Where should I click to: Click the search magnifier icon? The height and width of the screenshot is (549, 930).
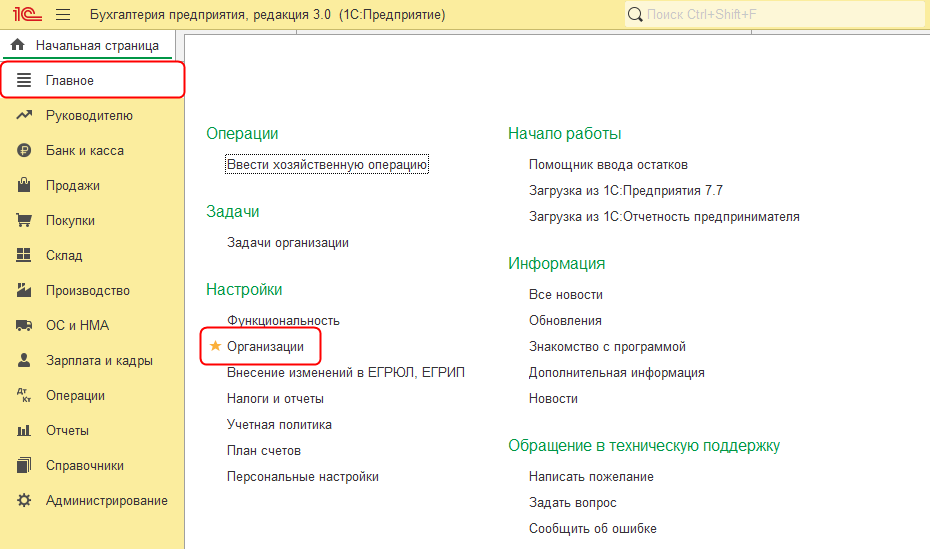[x=635, y=15]
